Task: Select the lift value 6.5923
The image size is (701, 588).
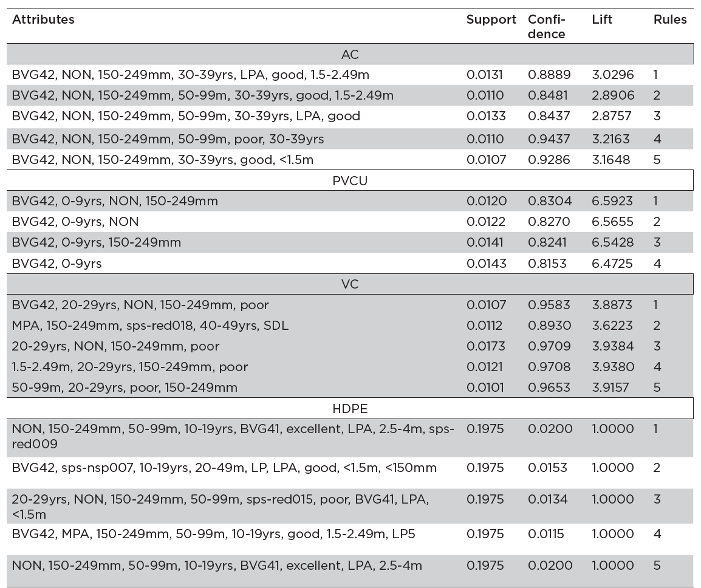Action: coord(612,201)
